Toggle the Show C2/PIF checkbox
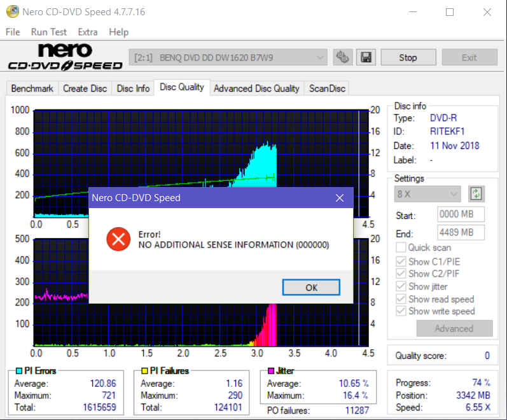The width and height of the screenshot is (507, 420). (401, 274)
